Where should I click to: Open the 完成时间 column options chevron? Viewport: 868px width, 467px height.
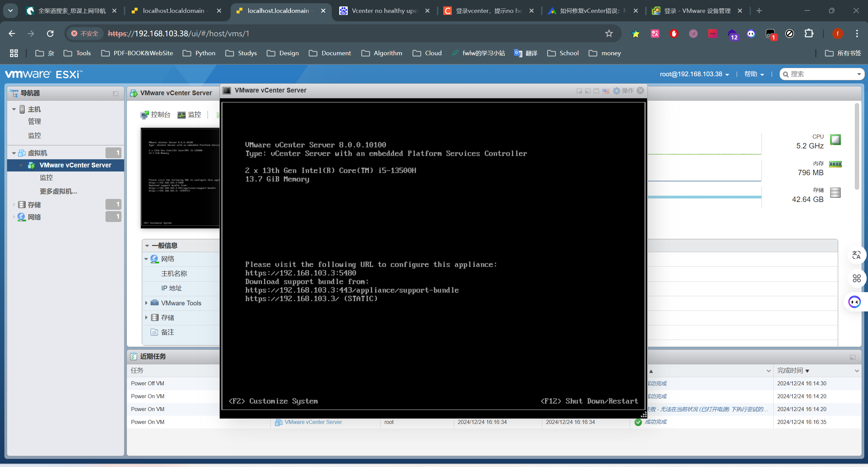click(x=856, y=371)
